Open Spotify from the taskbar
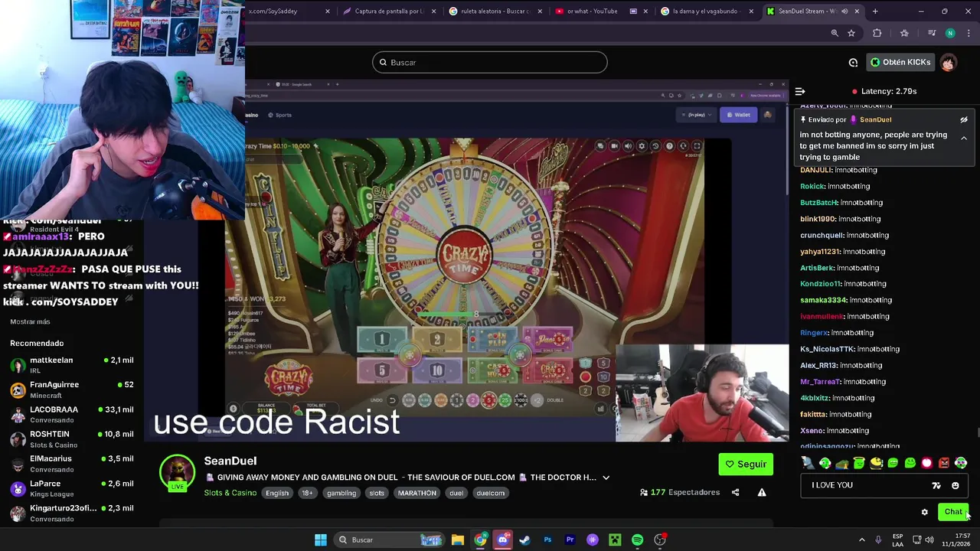Image resolution: width=980 pixels, height=551 pixels. (637, 540)
